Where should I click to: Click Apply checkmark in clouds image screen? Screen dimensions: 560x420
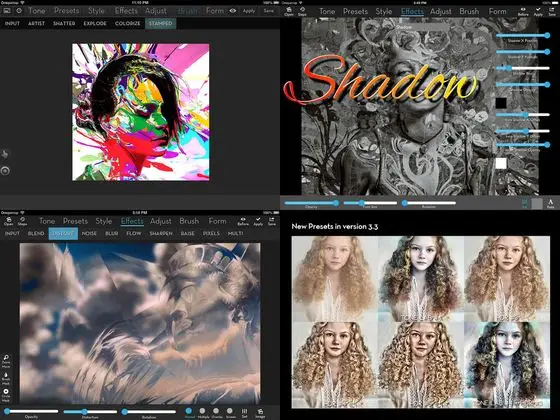point(258,221)
